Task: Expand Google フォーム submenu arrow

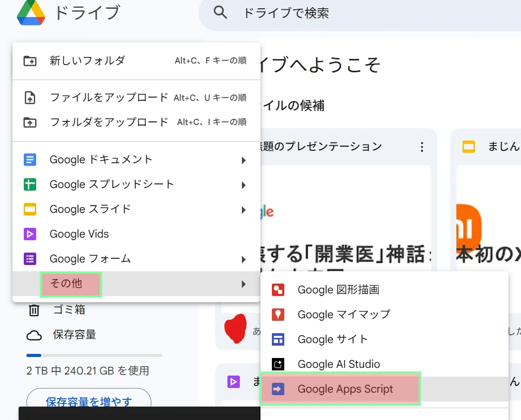Action: (243, 259)
